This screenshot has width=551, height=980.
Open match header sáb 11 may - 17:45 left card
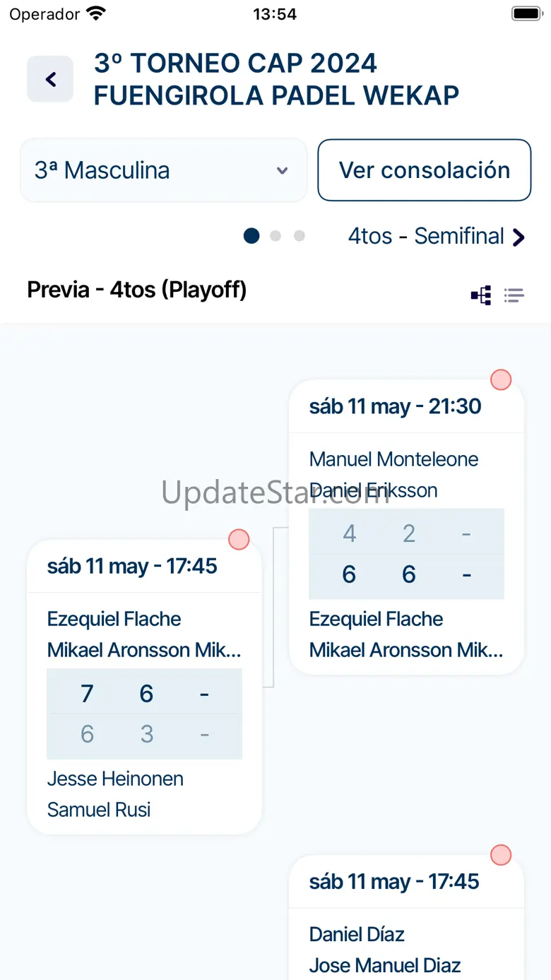pos(132,567)
